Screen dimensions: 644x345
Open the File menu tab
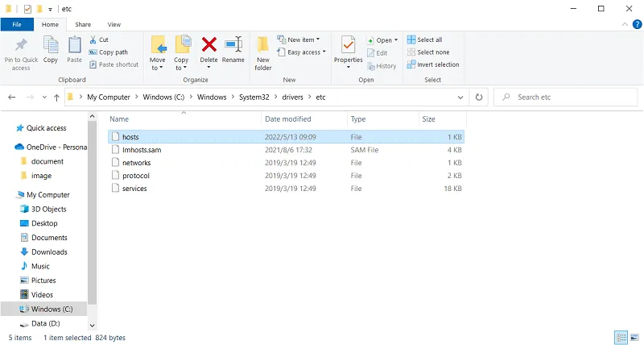(16, 25)
